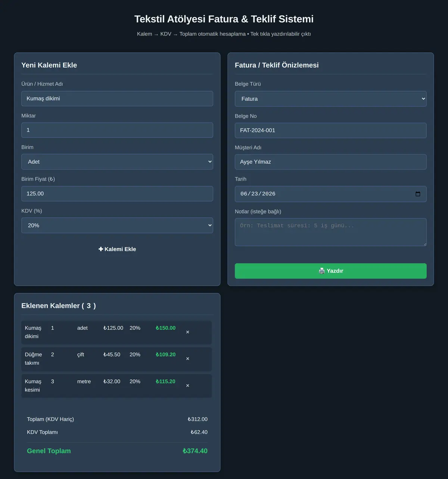Click the green Yazdır print button
Screen dimensions: 448x479
(331, 271)
